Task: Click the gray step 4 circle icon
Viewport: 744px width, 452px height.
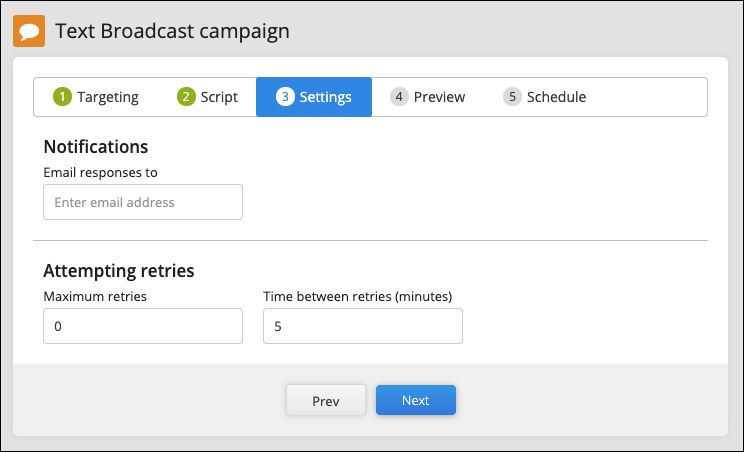Action: (x=399, y=97)
